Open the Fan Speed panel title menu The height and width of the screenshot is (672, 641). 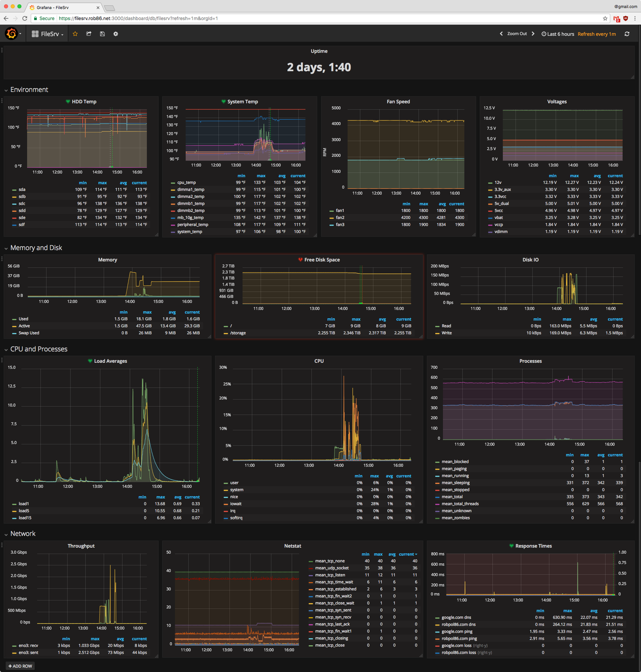point(398,102)
